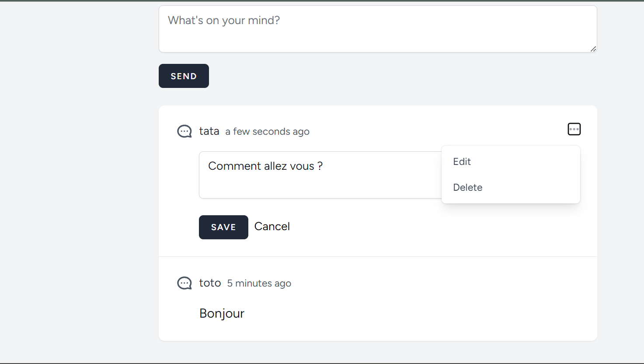Click the word "vous" in the edit box
644x364 pixels.
pos(302,166)
